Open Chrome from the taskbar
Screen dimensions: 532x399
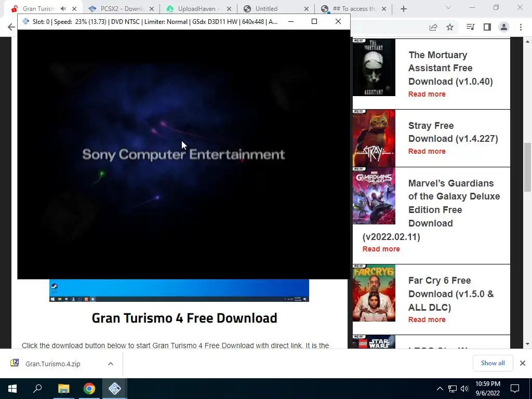click(x=89, y=389)
